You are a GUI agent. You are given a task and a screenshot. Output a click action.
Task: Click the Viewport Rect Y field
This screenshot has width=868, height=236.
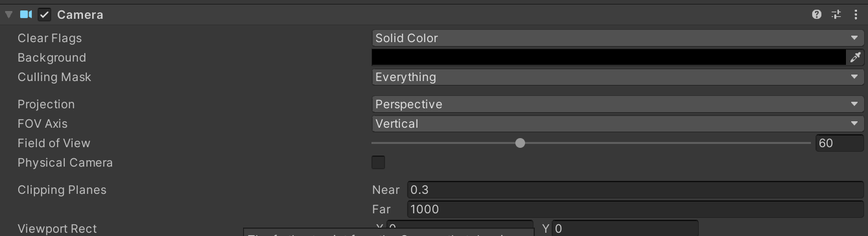[x=625, y=228]
